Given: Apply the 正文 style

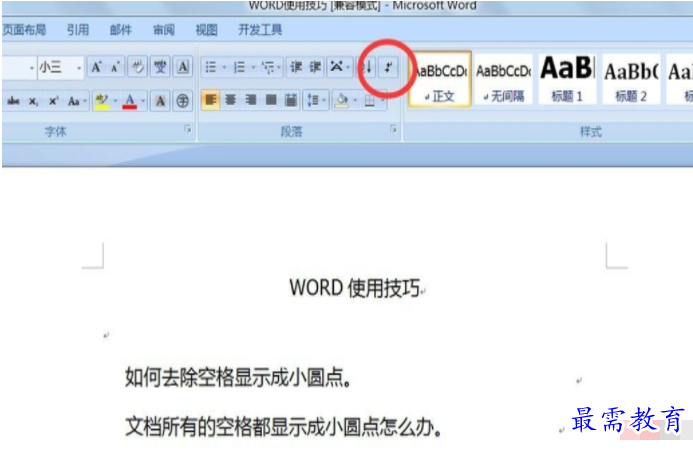Looking at the screenshot, I should pyautogui.click(x=440, y=79).
